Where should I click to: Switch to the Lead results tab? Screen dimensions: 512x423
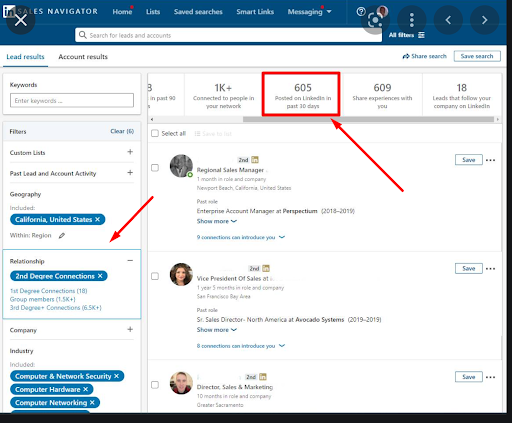(x=25, y=57)
